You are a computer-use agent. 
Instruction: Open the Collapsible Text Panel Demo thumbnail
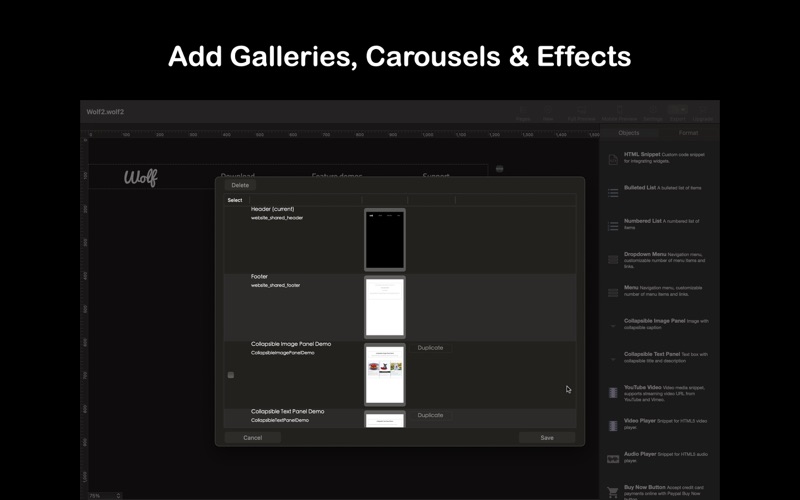(385, 419)
